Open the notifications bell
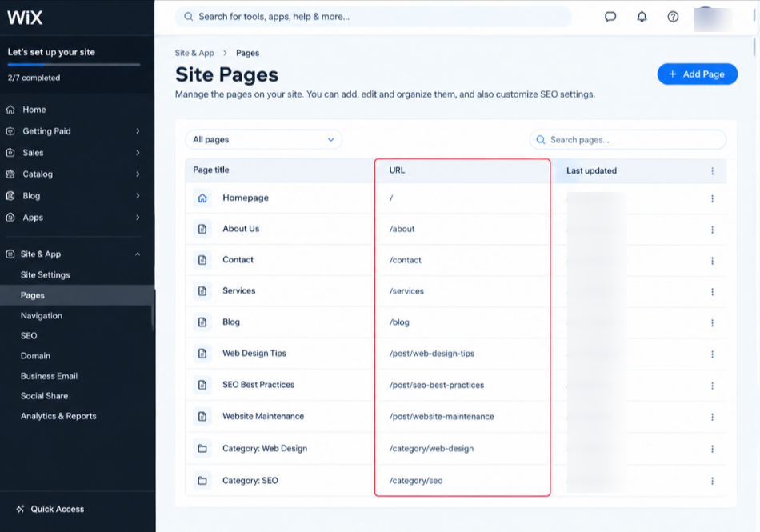The width and height of the screenshot is (760, 532). click(642, 17)
